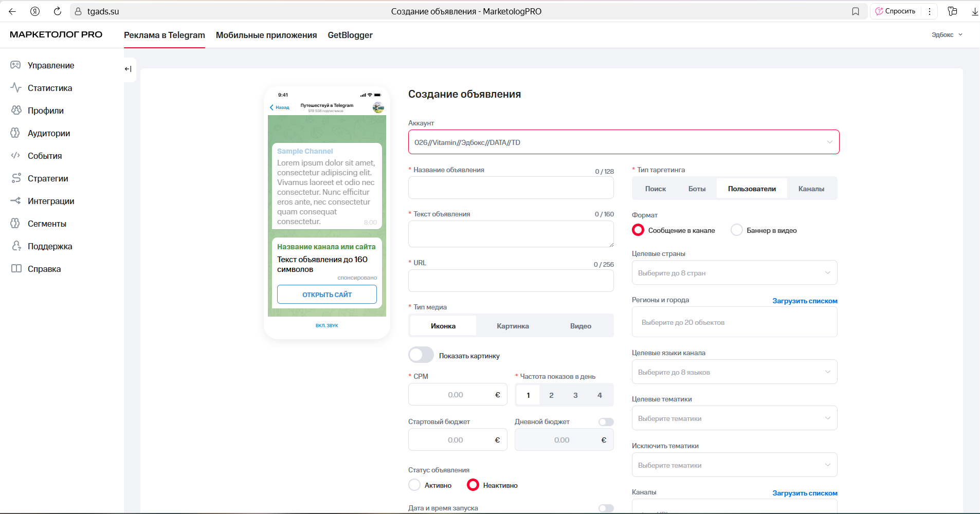The height and width of the screenshot is (514, 980).
Task: Open the Целевые страны dropdown
Action: pos(734,272)
